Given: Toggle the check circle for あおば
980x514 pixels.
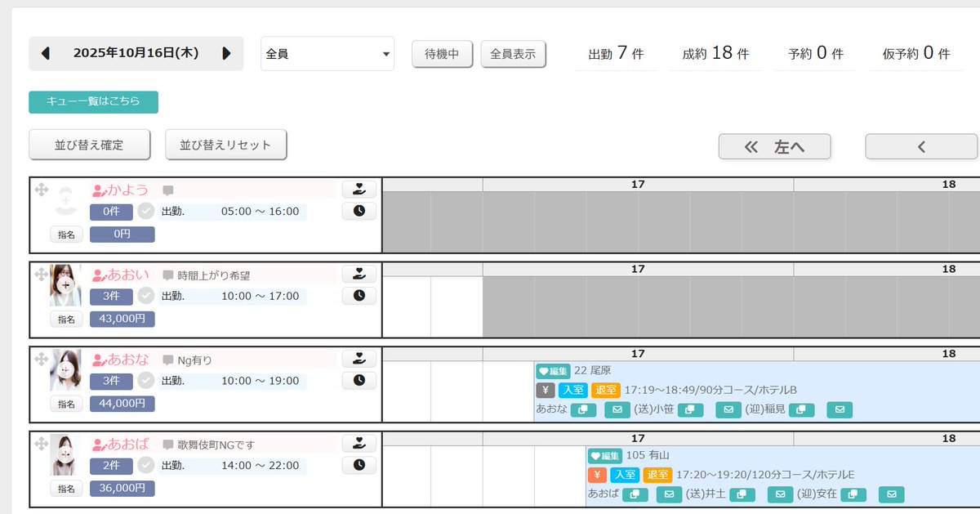Looking at the screenshot, I should tap(146, 467).
